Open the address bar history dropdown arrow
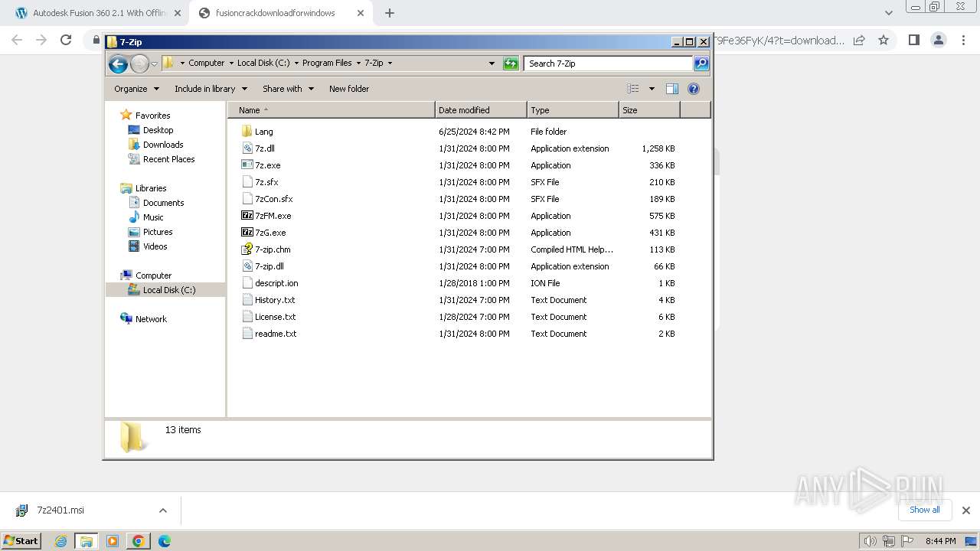This screenshot has width=980, height=551. [x=492, y=64]
